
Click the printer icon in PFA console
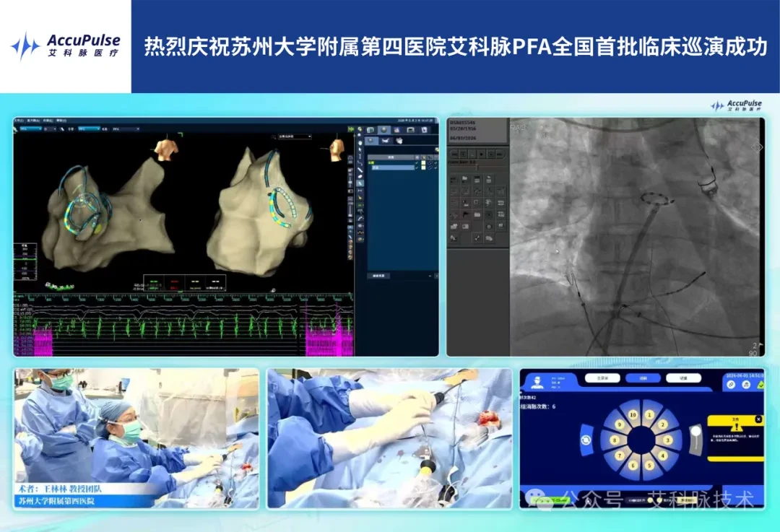point(745,385)
